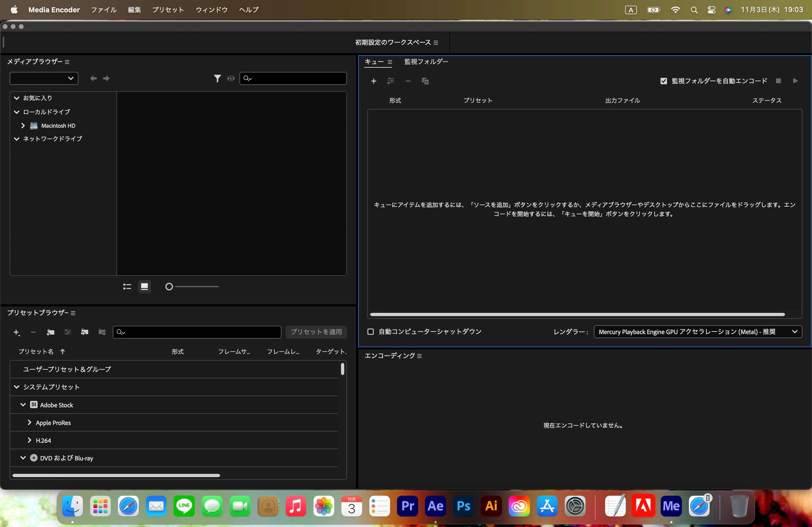Open the プリセット menu in menu bar
This screenshot has width=812, height=527.
[168, 10]
